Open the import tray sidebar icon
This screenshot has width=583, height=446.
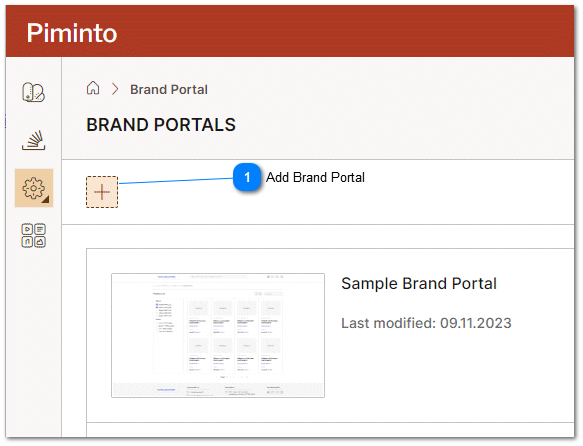(x=33, y=140)
